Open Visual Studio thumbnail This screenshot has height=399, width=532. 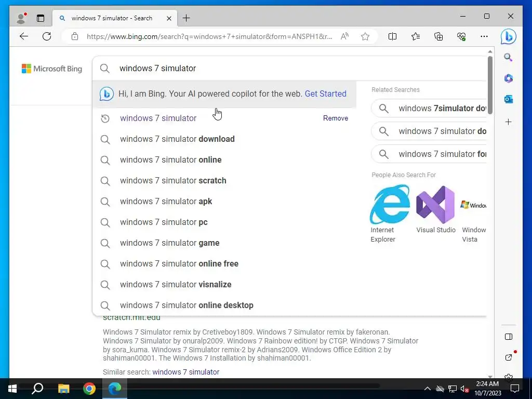436,204
